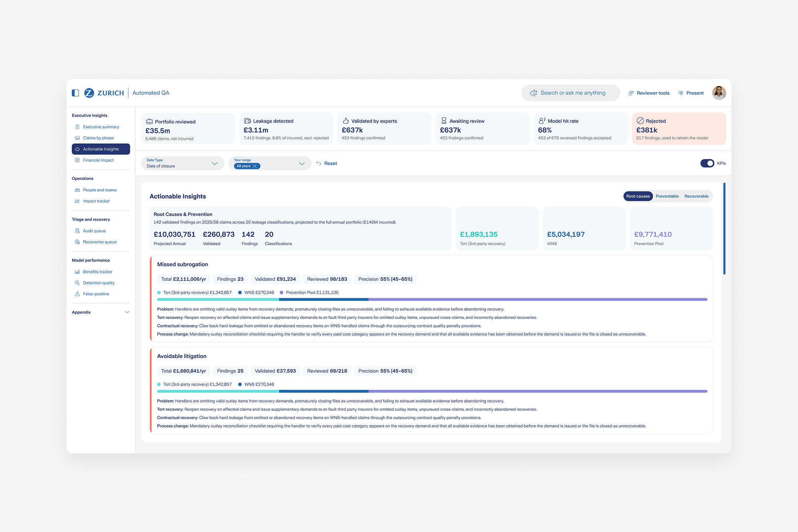Viewport: 798px width, 532px height.
Task: Switch to the Recoverable tab
Action: (x=696, y=196)
